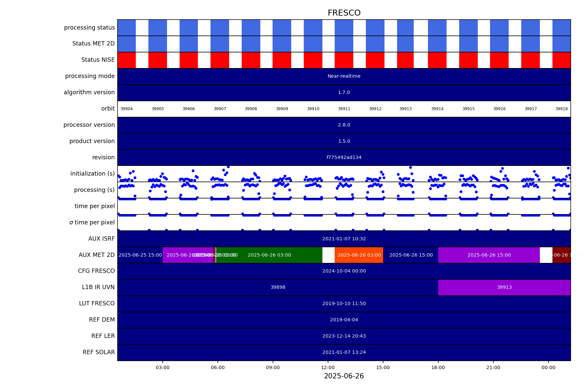Viewport: 588px width, 392px height.
Task: Click orbit 39911 in the orbit row
Action: (344, 109)
